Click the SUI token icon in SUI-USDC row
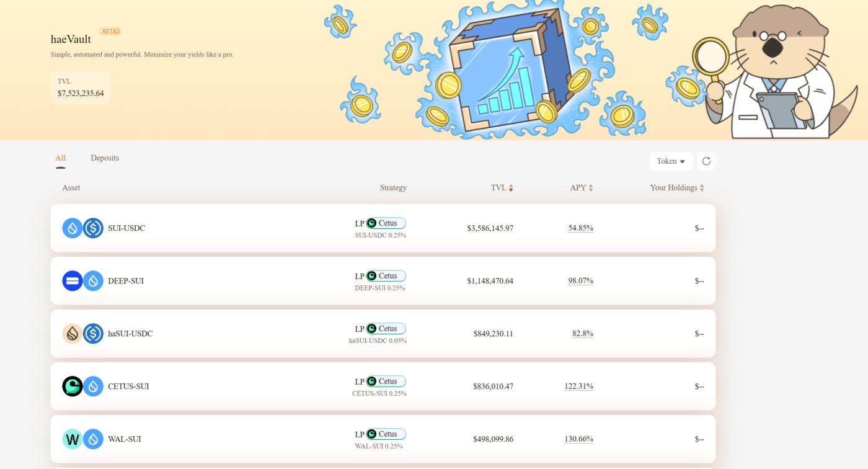Viewport: 868px width, 469px height. [73, 228]
